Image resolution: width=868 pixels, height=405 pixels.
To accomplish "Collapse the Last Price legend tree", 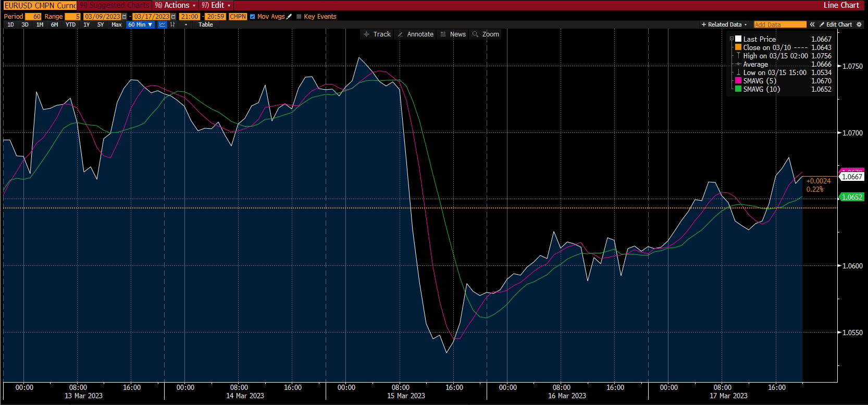I will click(x=731, y=39).
